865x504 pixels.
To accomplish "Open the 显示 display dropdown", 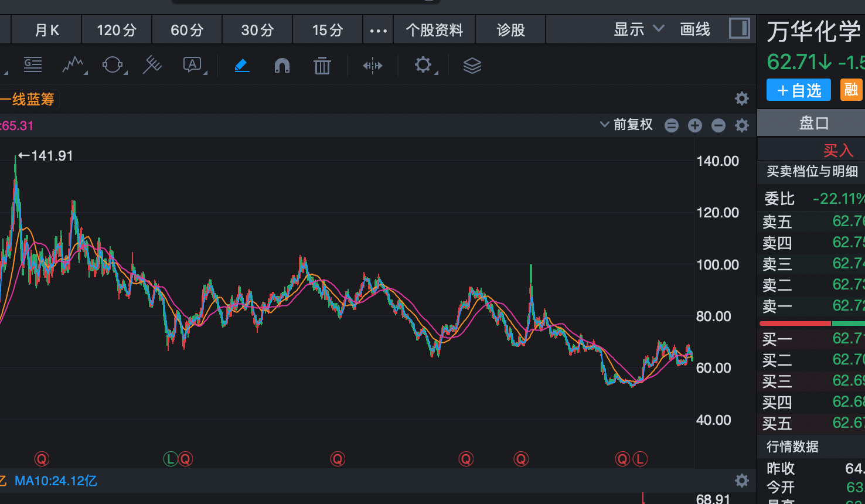I will [638, 29].
